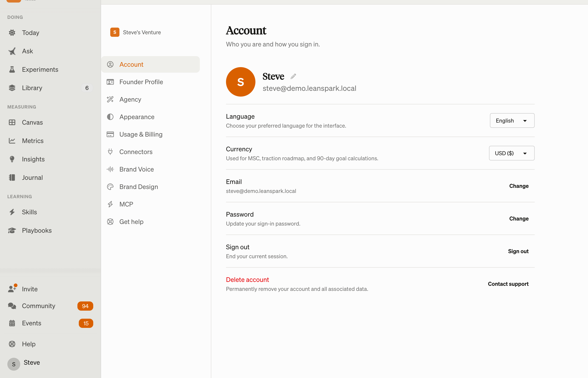Click the MCP bolt icon
Image resolution: width=588 pixels, height=378 pixels.
click(x=110, y=204)
